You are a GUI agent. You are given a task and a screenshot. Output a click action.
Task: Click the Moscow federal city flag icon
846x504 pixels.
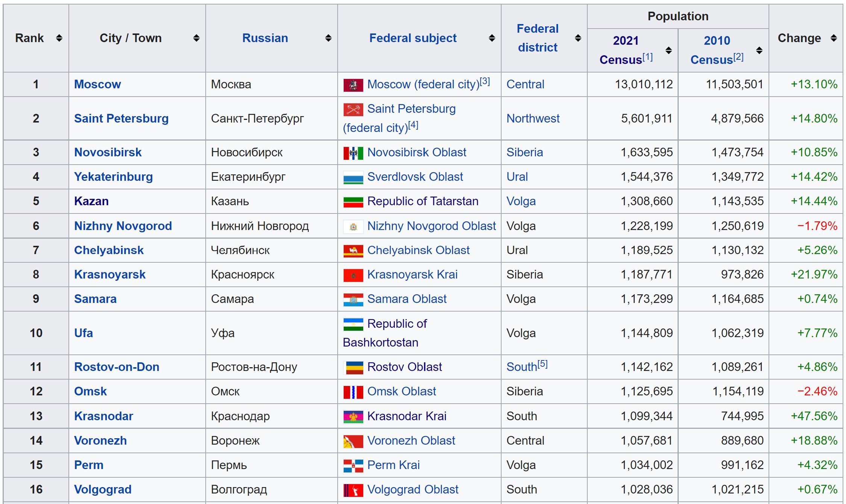[x=353, y=85]
